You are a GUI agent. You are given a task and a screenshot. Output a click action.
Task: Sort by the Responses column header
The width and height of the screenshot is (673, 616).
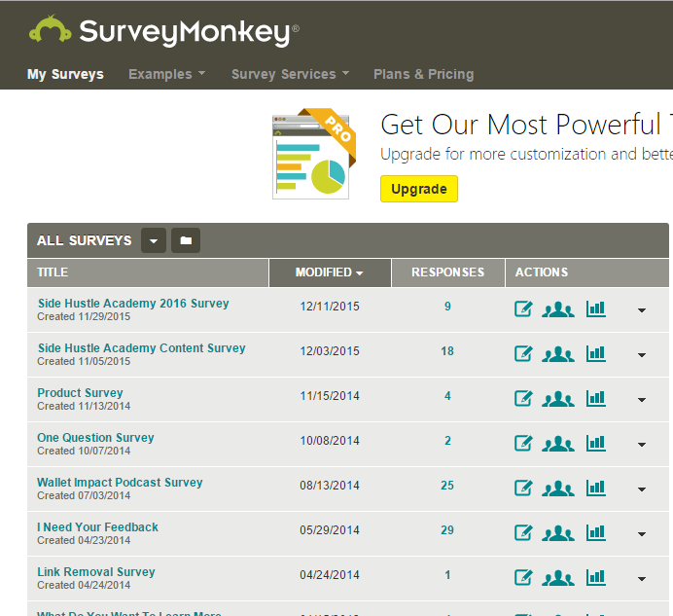point(447,272)
